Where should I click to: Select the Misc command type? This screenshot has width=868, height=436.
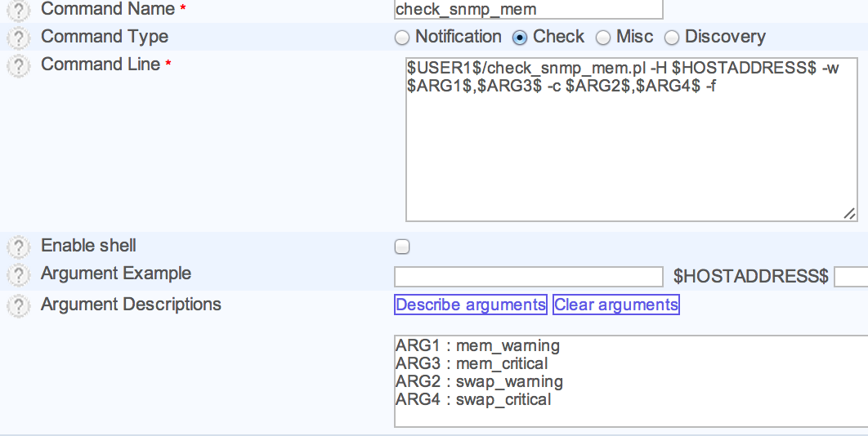point(603,38)
